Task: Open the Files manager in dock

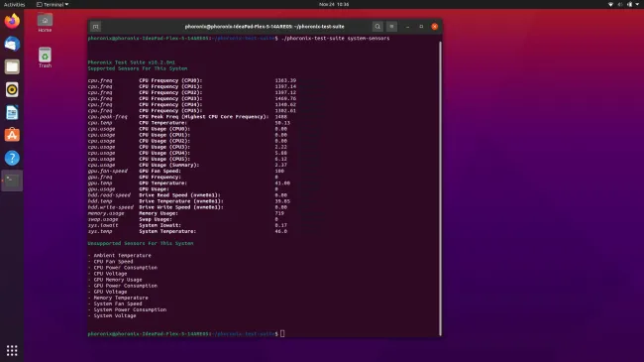Action: click(x=12, y=66)
